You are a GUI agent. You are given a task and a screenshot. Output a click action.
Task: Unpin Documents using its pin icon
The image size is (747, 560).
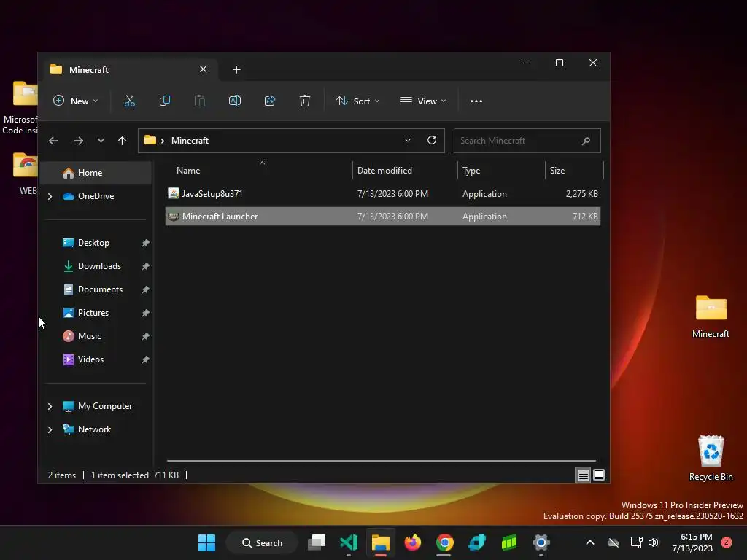point(145,289)
